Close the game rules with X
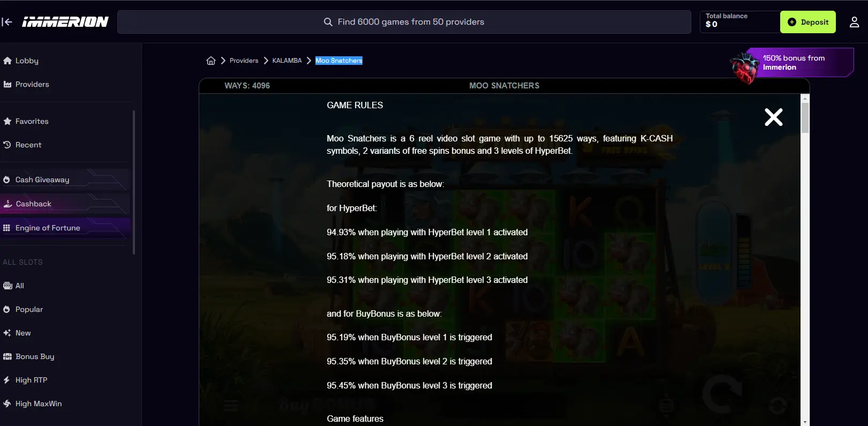This screenshot has height=426, width=868. point(773,117)
